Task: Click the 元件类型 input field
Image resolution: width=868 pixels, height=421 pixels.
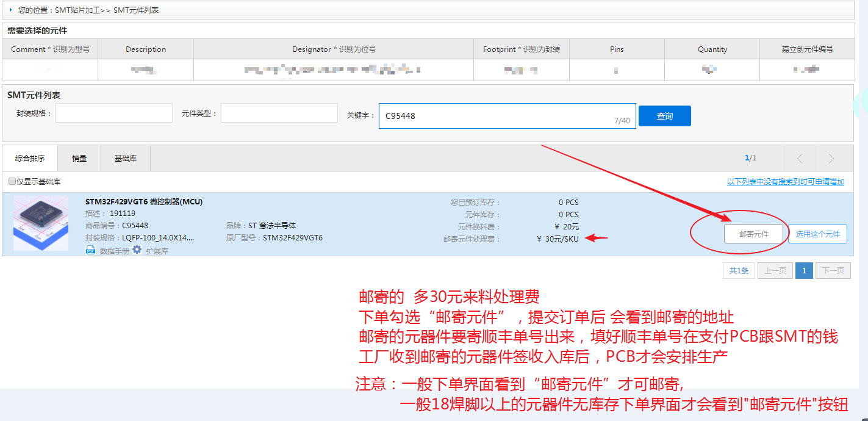Action: coord(279,113)
